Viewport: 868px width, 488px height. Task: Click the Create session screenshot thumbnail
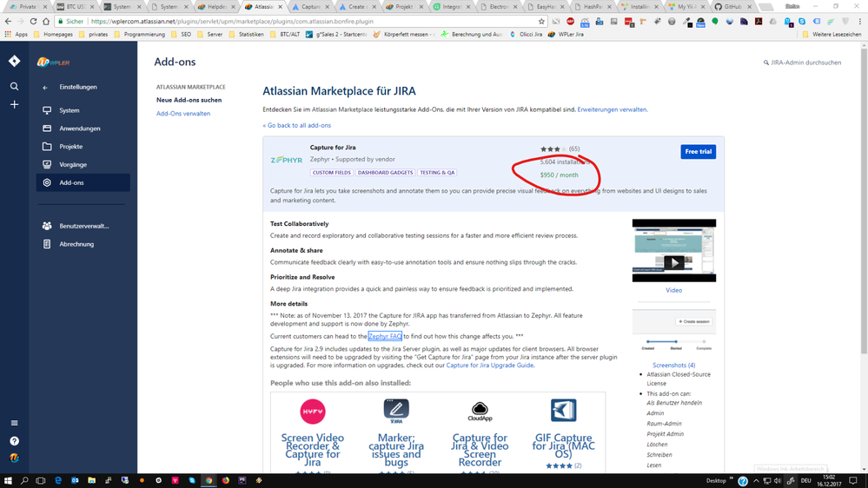pos(674,331)
